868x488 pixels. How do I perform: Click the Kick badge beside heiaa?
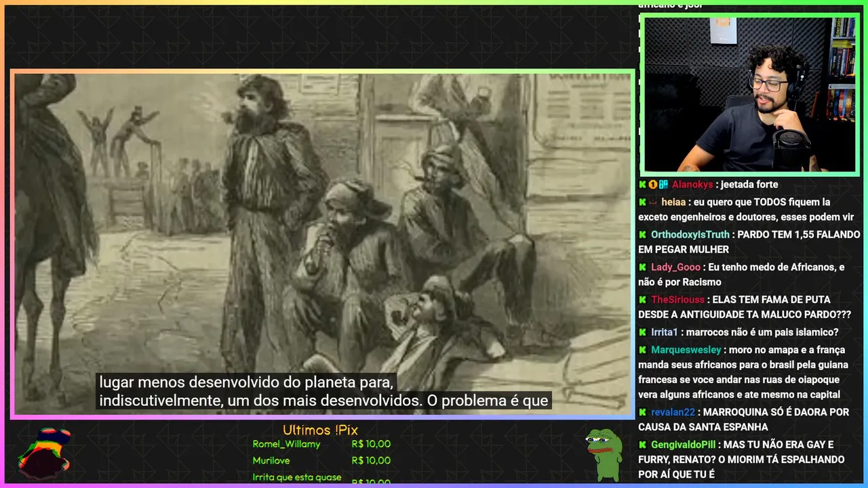642,202
